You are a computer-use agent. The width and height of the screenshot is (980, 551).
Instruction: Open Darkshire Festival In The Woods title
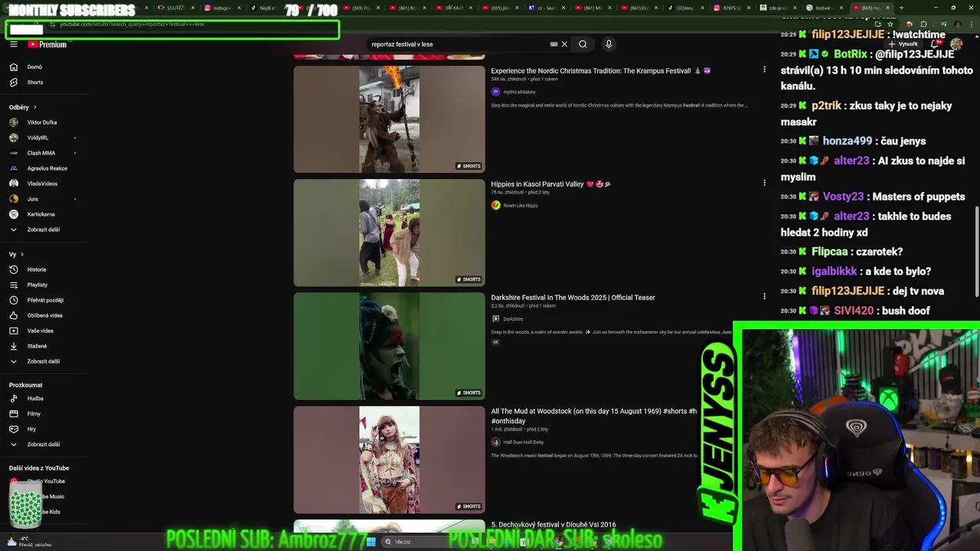[573, 298]
